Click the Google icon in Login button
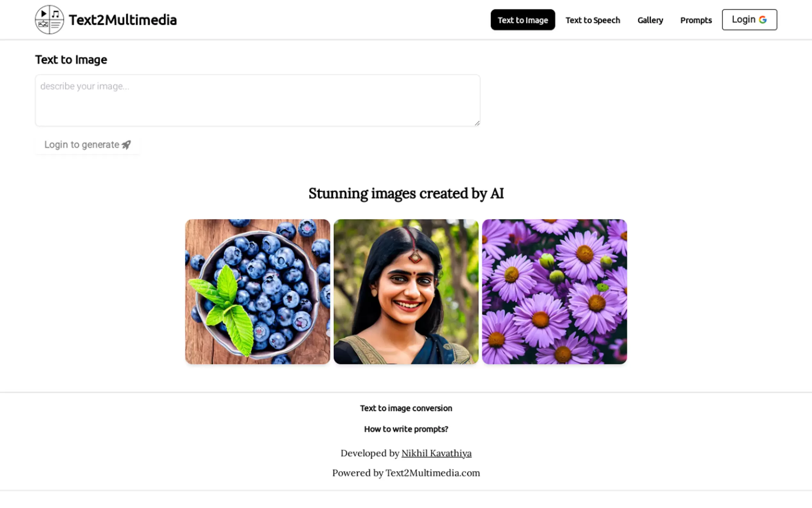The height and width of the screenshot is (508, 812). (x=763, y=20)
